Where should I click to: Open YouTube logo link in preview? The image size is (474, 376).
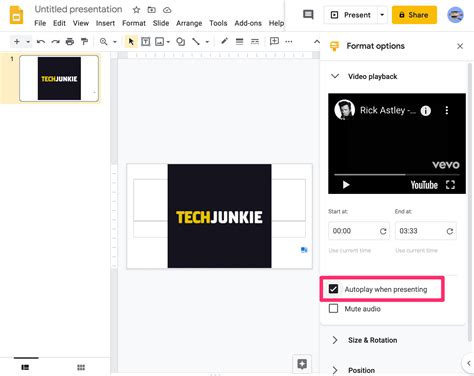424,185
